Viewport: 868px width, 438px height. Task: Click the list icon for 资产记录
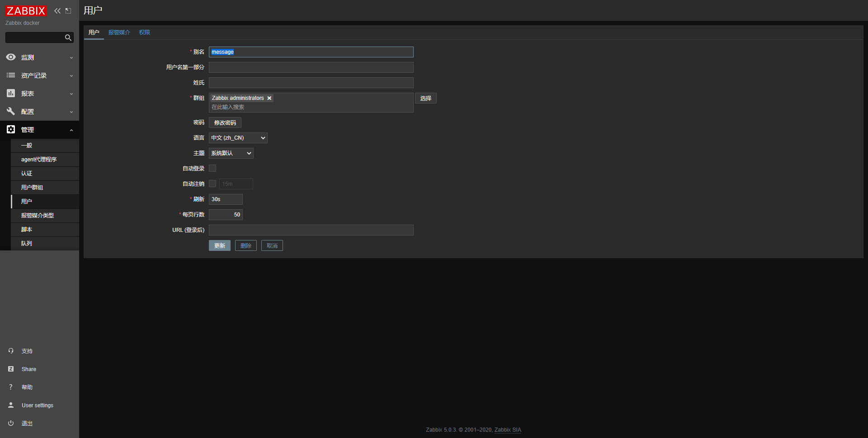(11, 75)
